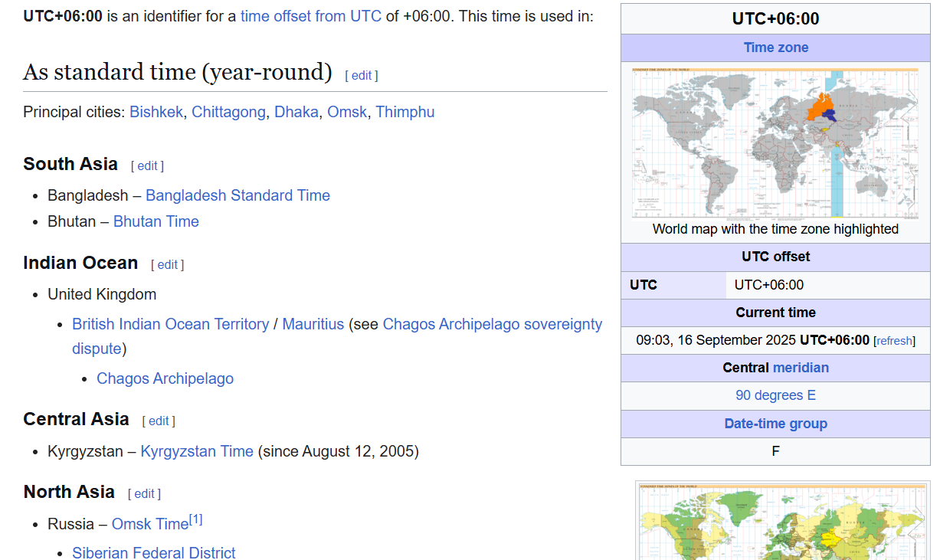
Task: Open the Kyrgyzstan Time link
Action: (197, 451)
